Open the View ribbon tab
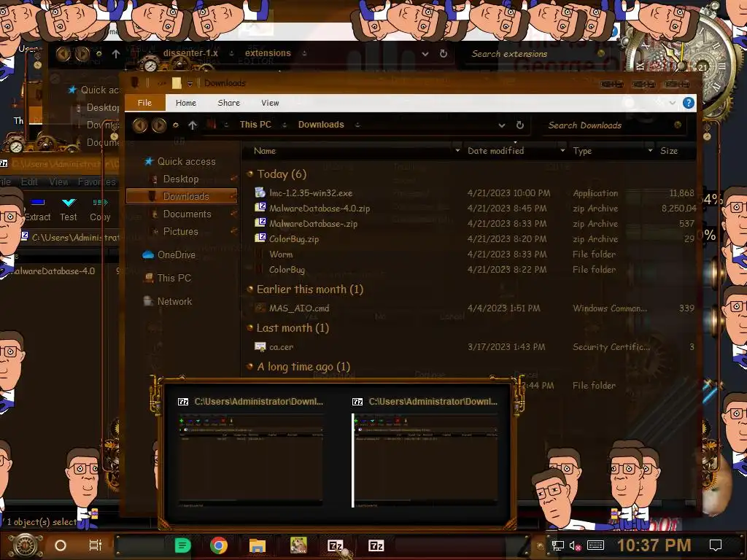The image size is (747, 560). [270, 103]
